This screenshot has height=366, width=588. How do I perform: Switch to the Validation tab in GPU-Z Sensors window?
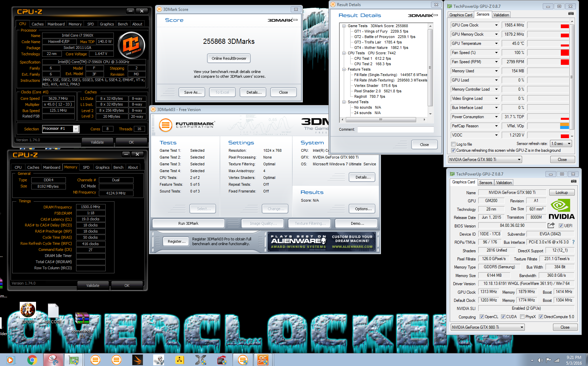(x=501, y=15)
